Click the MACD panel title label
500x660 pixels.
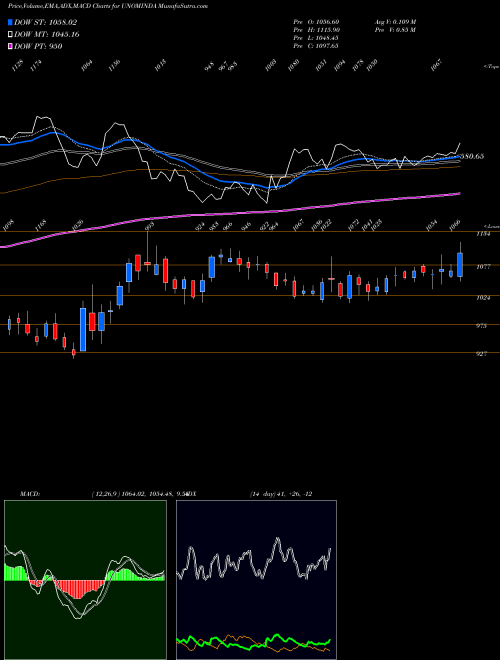click(x=29, y=494)
